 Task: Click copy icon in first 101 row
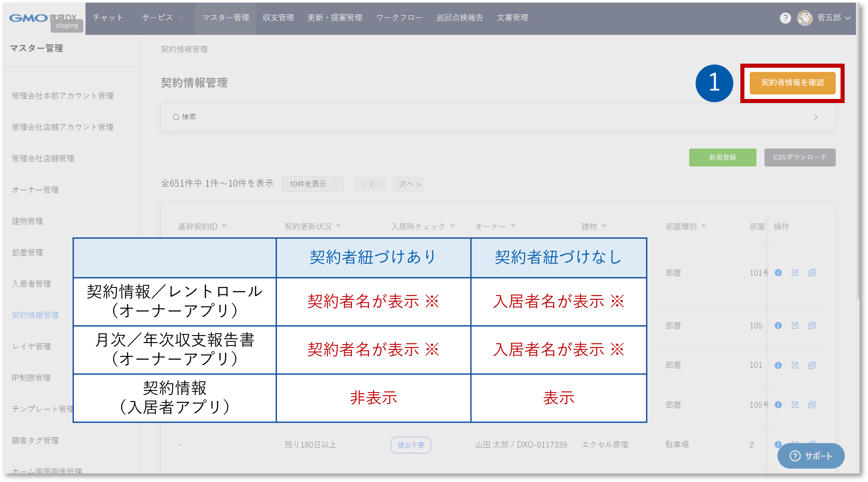coord(812,272)
